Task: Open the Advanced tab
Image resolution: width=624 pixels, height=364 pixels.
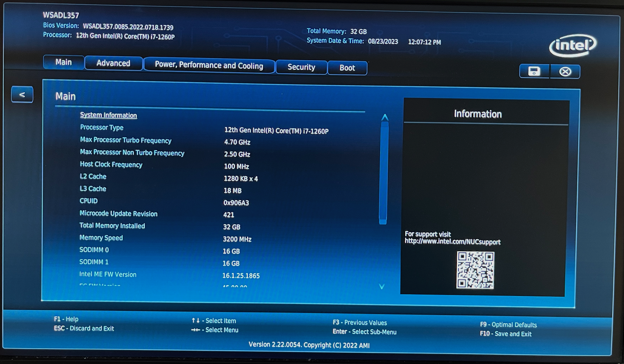Action: pos(113,63)
